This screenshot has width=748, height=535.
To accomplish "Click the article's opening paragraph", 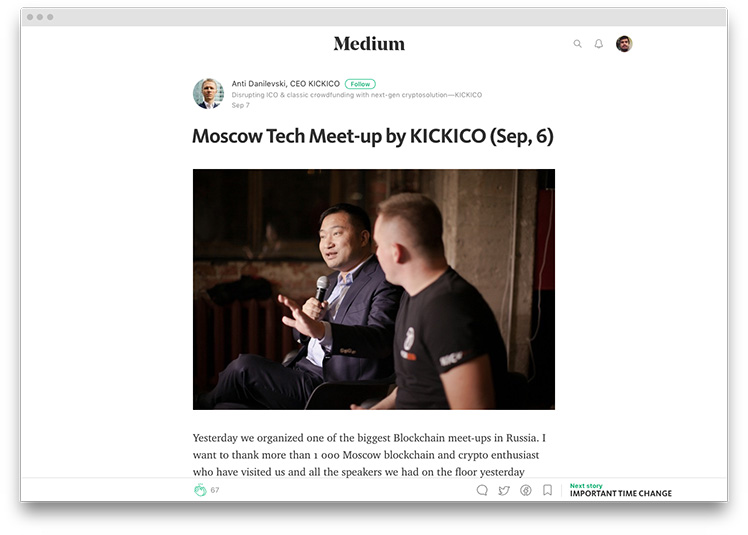I will tap(369, 455).
